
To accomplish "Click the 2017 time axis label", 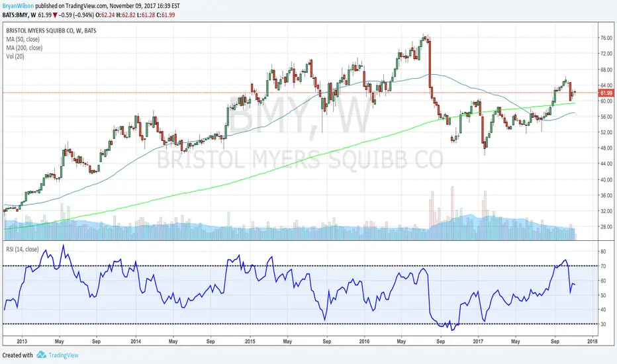I will coord(478,341).
